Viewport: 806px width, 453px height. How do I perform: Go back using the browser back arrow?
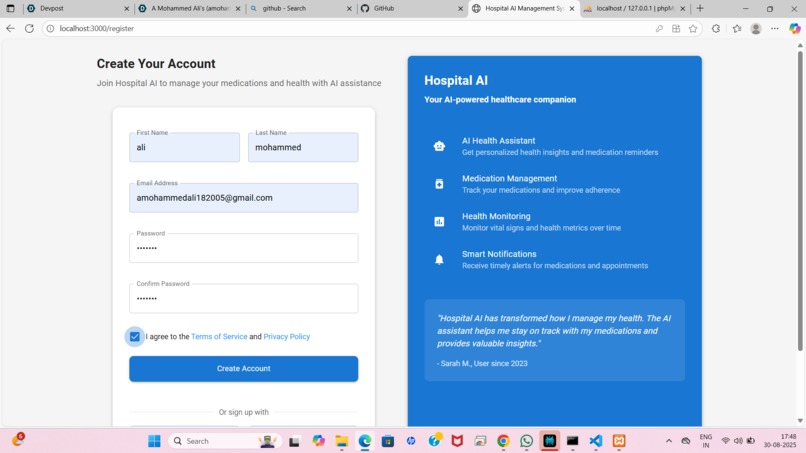click(x=10, y=28)
